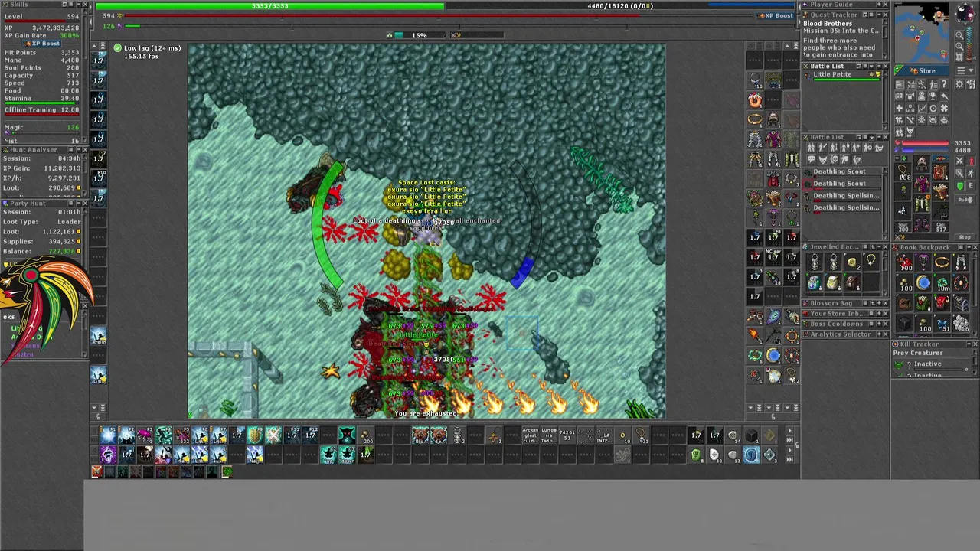
Task: Zoom in the minimap with the upper magnifier
Action: 959,34
